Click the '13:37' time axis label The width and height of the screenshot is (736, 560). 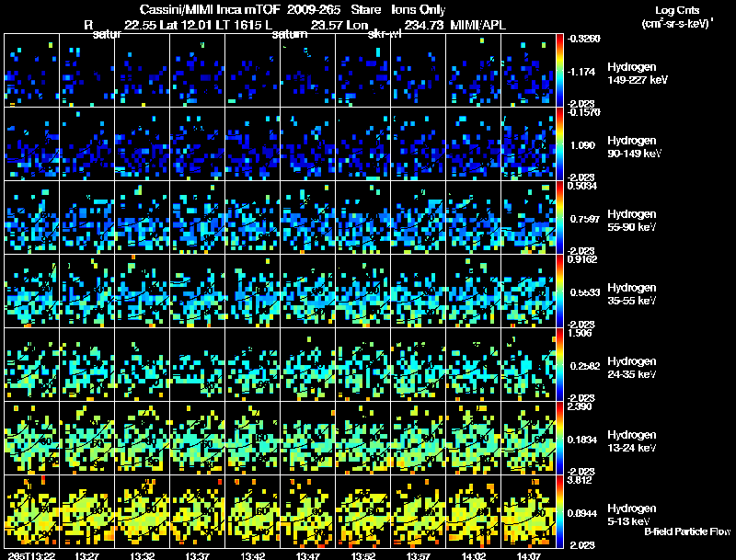[197, 555]
